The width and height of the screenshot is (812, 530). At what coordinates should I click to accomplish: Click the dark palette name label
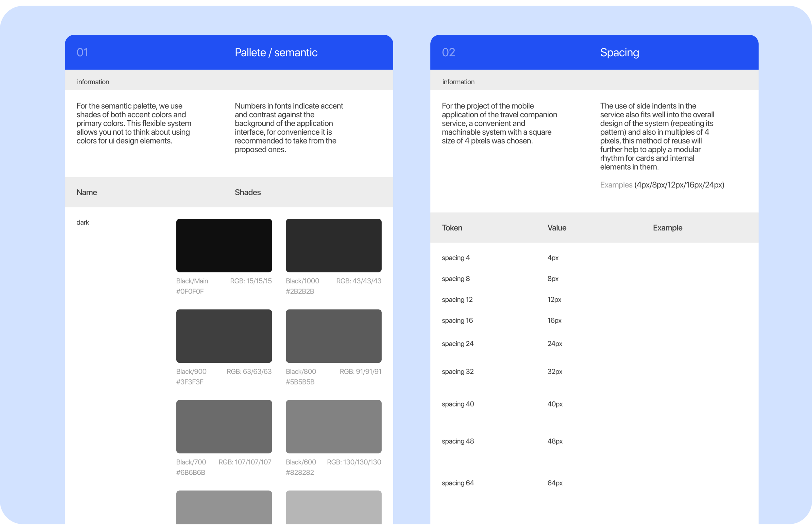(82, 222)
